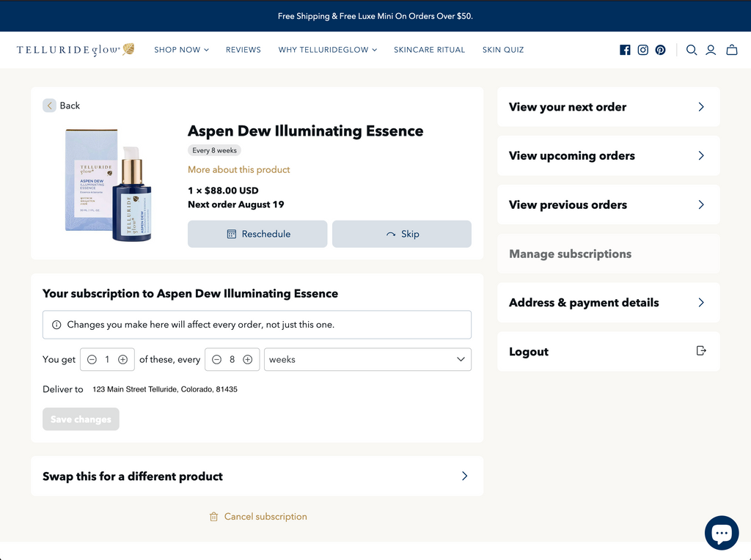Open the account profile icon
Image resolution: width=751 pixels, height=560 pixels.
coord(711,50)
